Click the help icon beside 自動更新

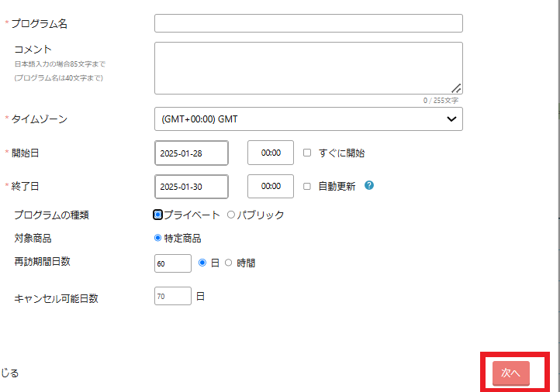369,186
